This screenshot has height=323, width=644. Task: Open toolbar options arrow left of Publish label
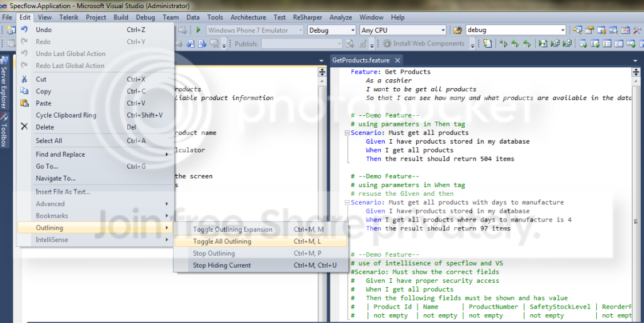[224, 44]
